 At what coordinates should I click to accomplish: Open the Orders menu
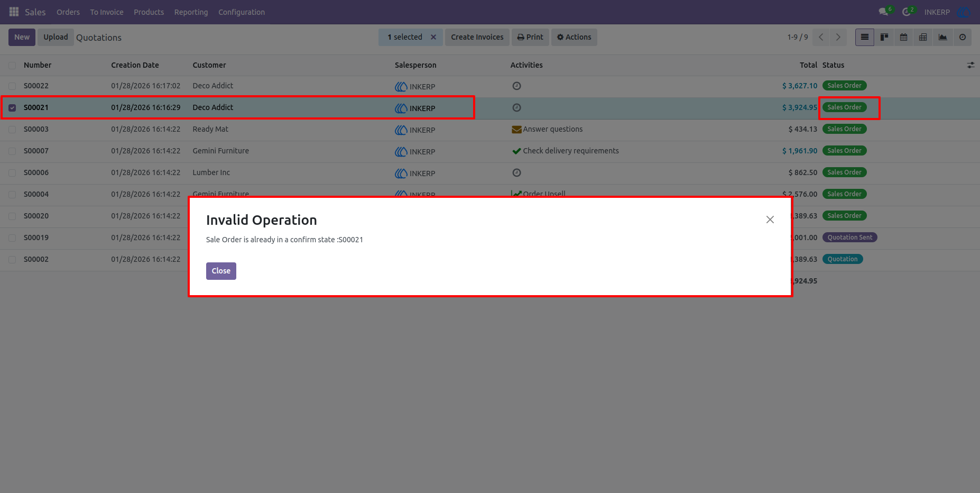68,12
